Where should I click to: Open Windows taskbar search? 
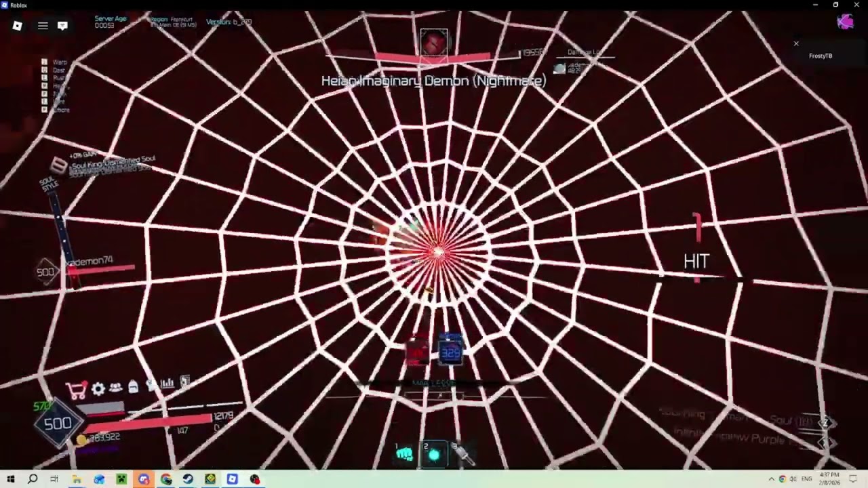pyautogui.click(x=33, y=479)
